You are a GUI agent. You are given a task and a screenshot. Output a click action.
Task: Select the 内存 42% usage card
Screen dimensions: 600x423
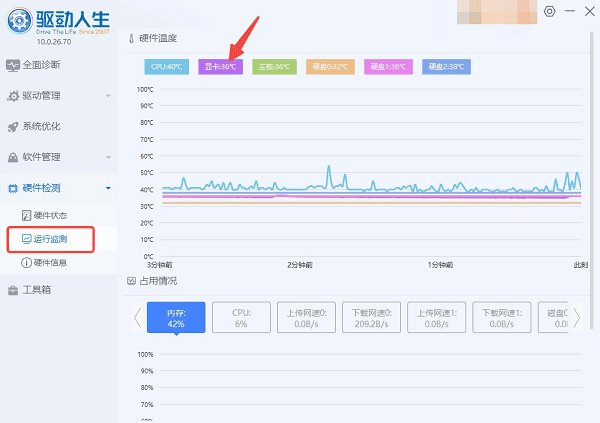(176, 317)
